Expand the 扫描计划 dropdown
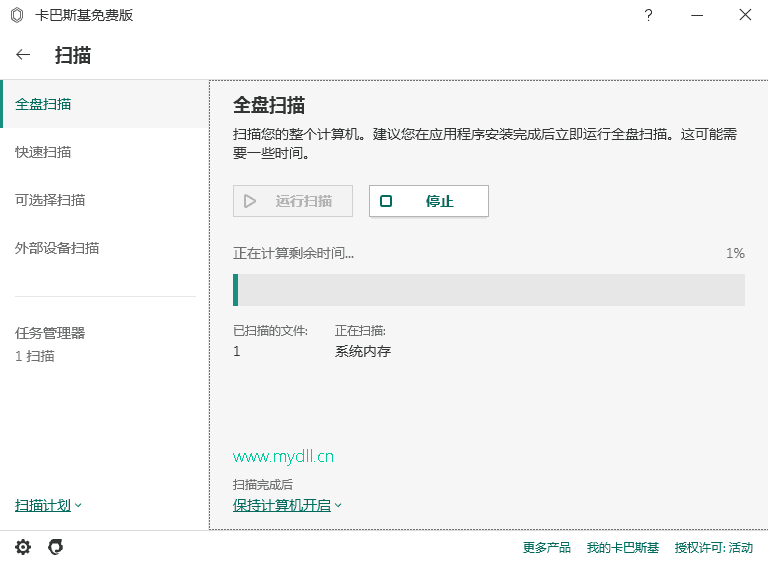The width and height of the screenshot is (768, 562). pos(48,505)
